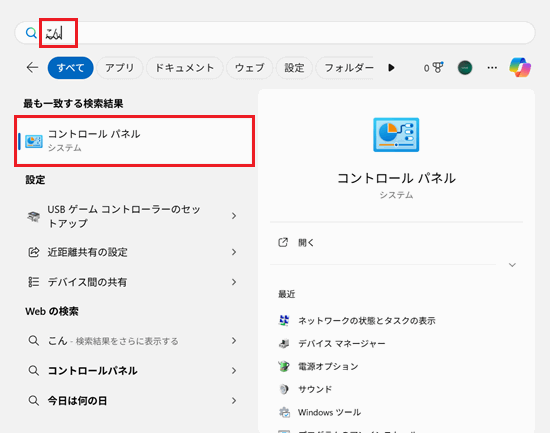Open recent item サウンド
550x433 pixels.
pos(315,389)
